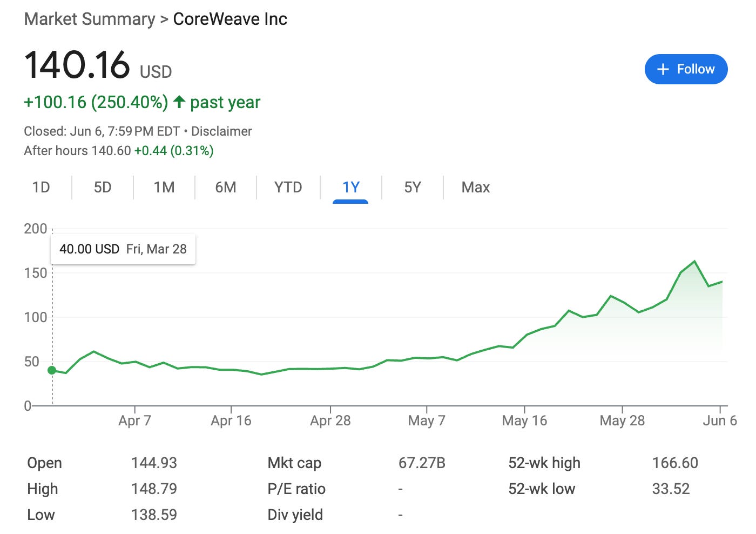Screen dimensions: 756x534
Task: Show the Max time range
Action: click(x=476, y=188)
